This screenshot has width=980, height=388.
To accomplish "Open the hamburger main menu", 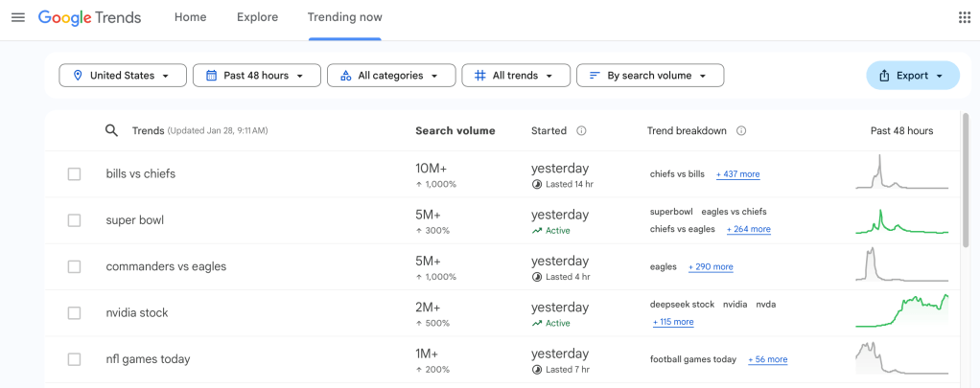I will click(x=17, y=17).
